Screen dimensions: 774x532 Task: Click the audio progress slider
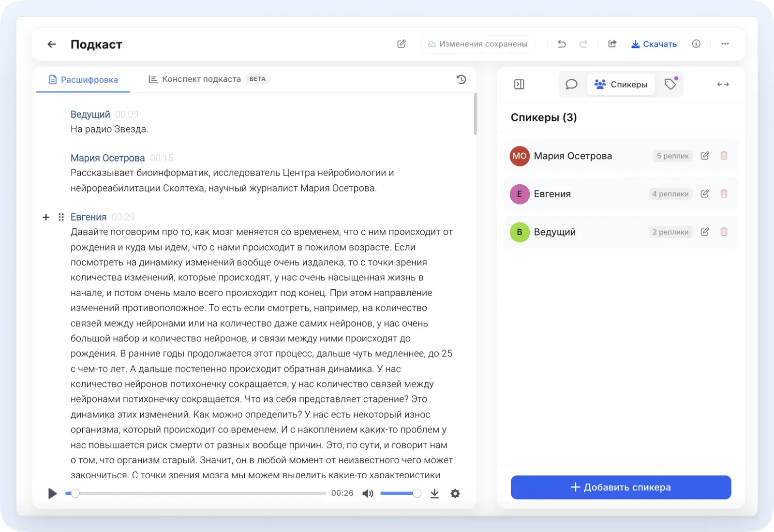(196, 493)
